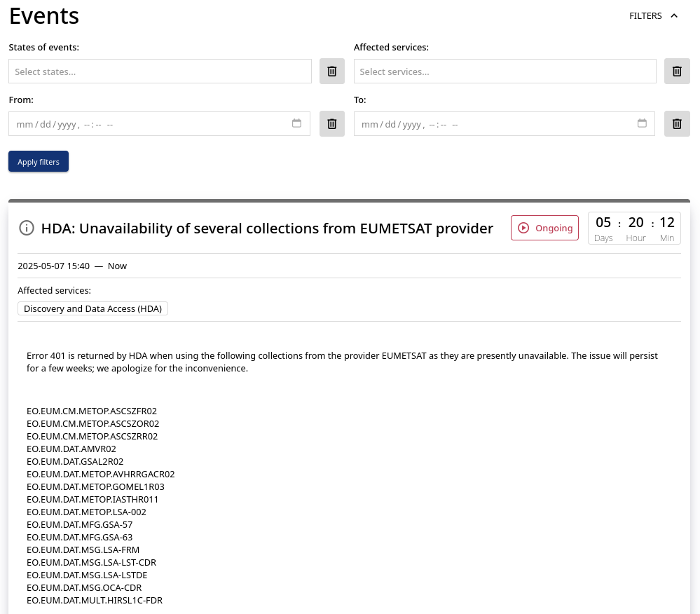
Task: Select the Discovery and Data Access (HDA) tag
Action: (93, 308)
